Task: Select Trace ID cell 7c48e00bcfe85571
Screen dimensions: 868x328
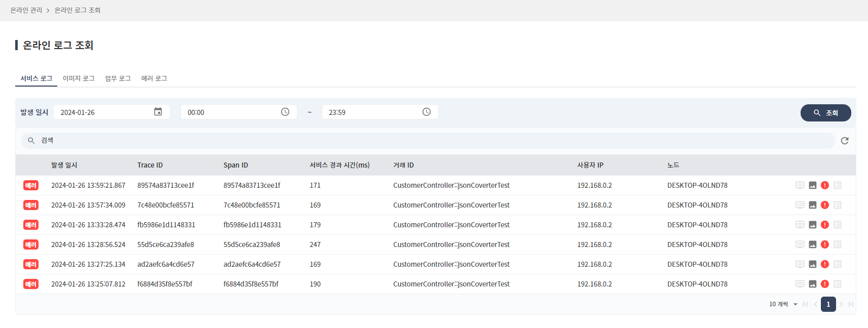Action: coord(166,205)
